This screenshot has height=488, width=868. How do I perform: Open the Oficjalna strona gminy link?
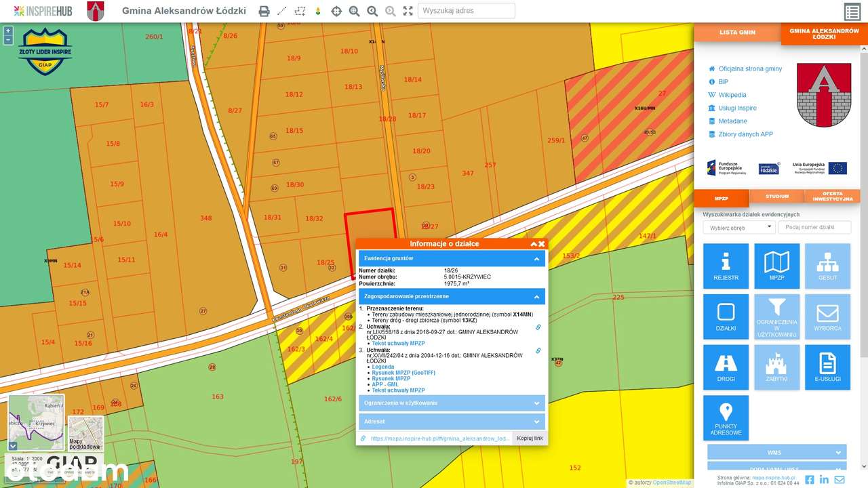[x=750, y=69]
